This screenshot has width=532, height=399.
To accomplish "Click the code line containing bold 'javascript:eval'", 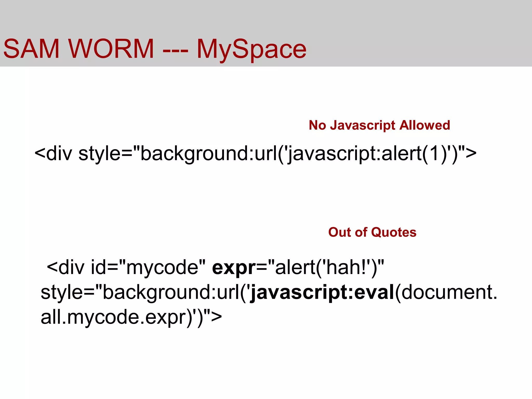I will pos(269,292).
